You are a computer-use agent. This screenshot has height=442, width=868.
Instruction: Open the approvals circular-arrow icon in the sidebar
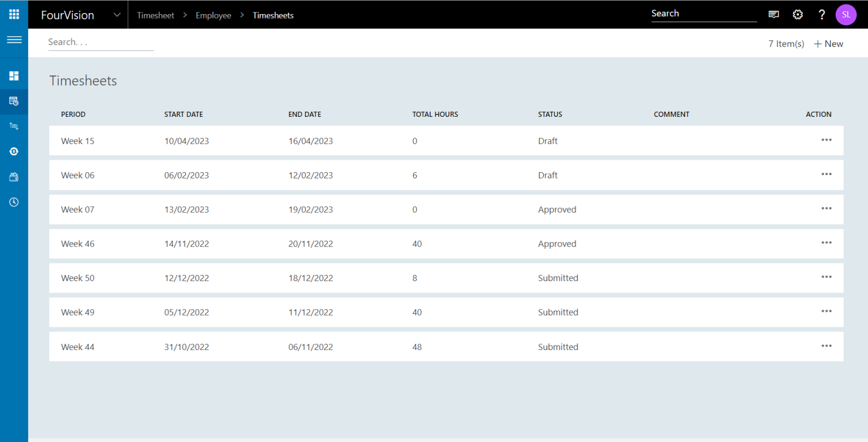pos(14,151)
